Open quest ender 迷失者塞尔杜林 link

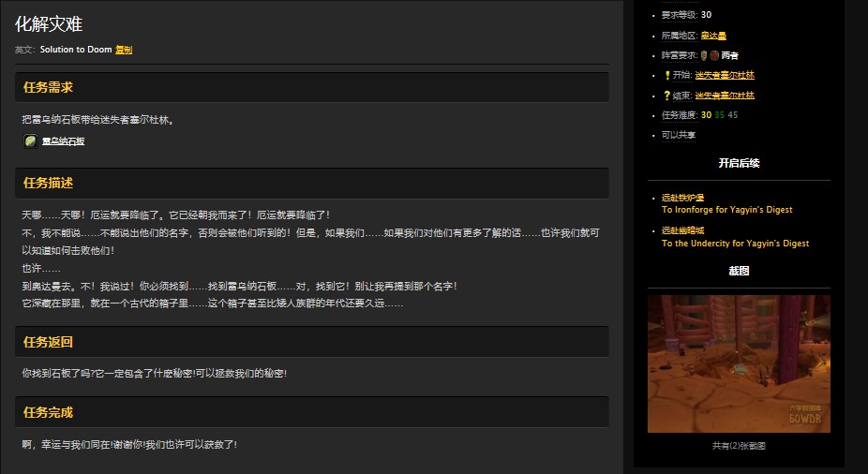[x=725, y=96]
